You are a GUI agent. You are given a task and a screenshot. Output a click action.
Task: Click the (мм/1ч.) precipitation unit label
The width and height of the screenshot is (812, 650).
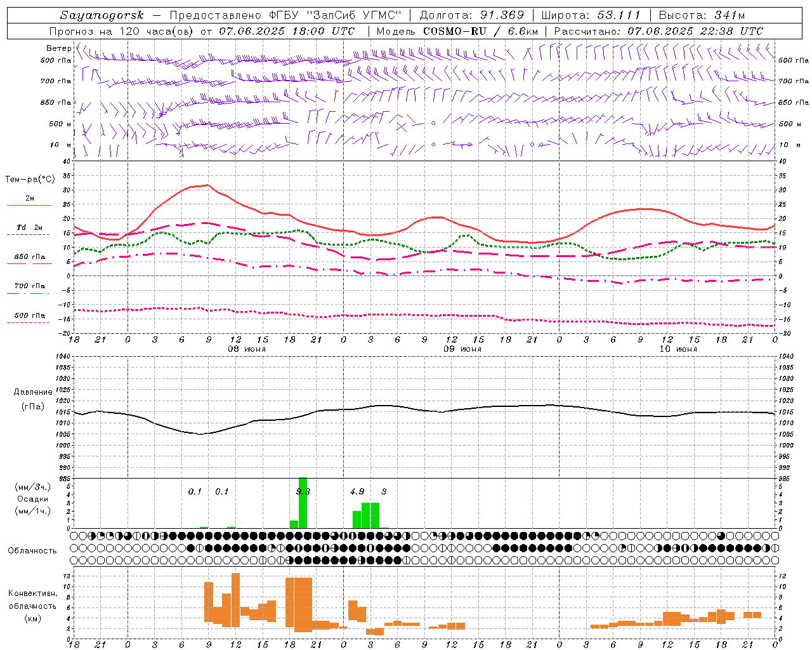coord(33,511)
